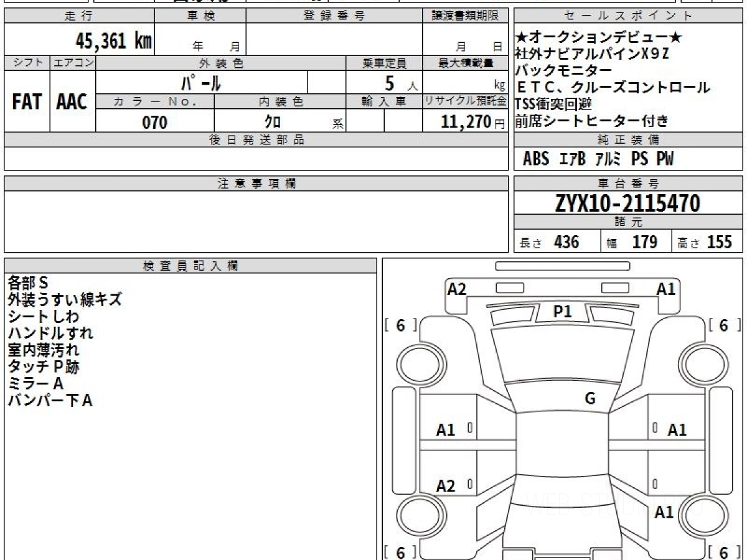Select the ETC、クルーズコントロール line
This screenshot has width=747, height=560.
(613, 87)
